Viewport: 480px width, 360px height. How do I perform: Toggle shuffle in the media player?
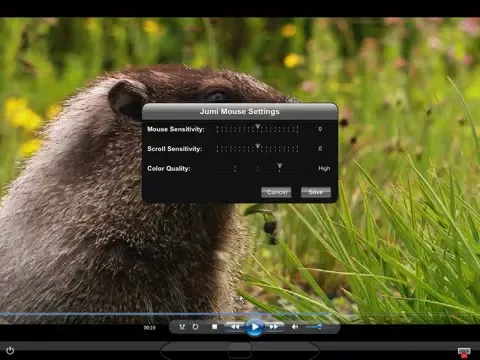pyautogui.click(x=182, y=327)
